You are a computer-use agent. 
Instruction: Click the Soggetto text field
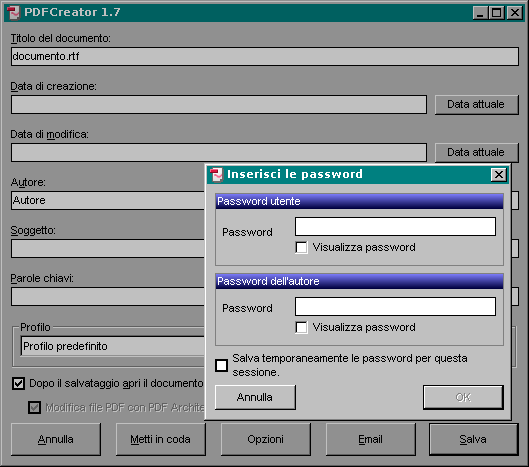click(x=108, y=248)
